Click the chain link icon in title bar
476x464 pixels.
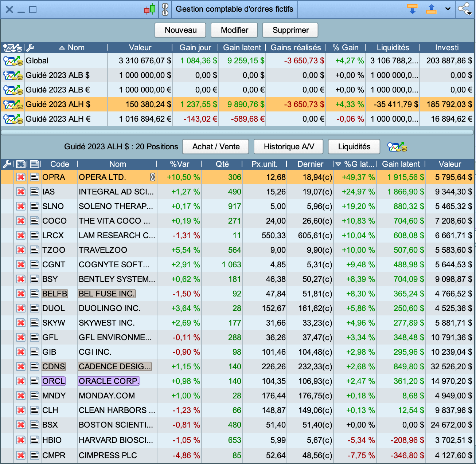point(165,9)
